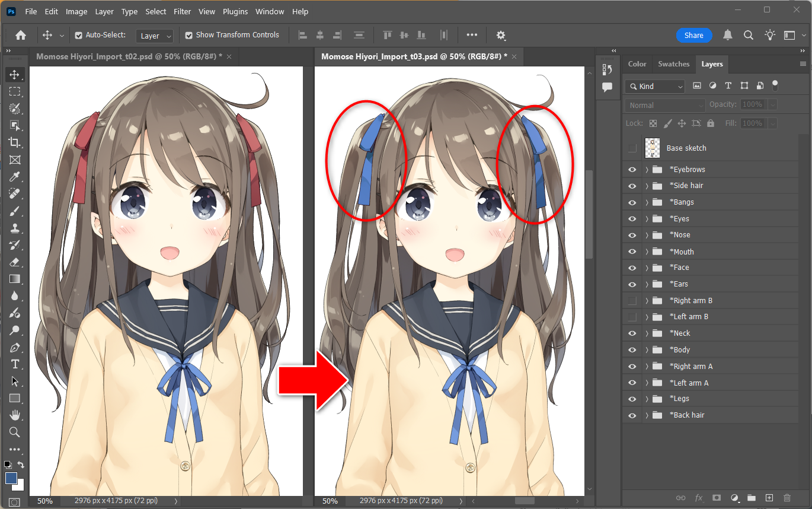This screenshot has height=509, width=812.
Task: Open the Auto-Select Layer dropdown
Action: (x=155, y=36)
